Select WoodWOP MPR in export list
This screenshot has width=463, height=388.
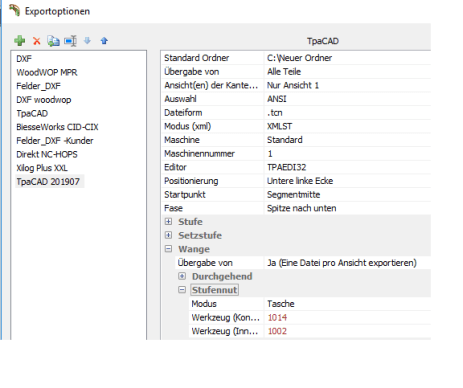[x=47, y=72]
